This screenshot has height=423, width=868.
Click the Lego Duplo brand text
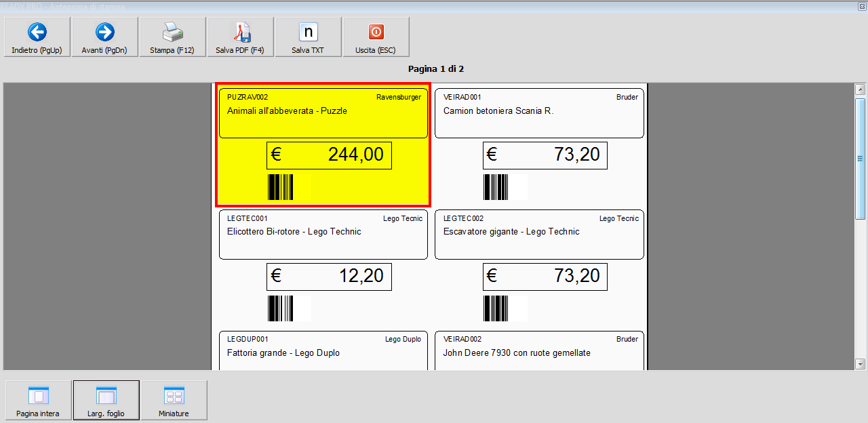point(403,339)
